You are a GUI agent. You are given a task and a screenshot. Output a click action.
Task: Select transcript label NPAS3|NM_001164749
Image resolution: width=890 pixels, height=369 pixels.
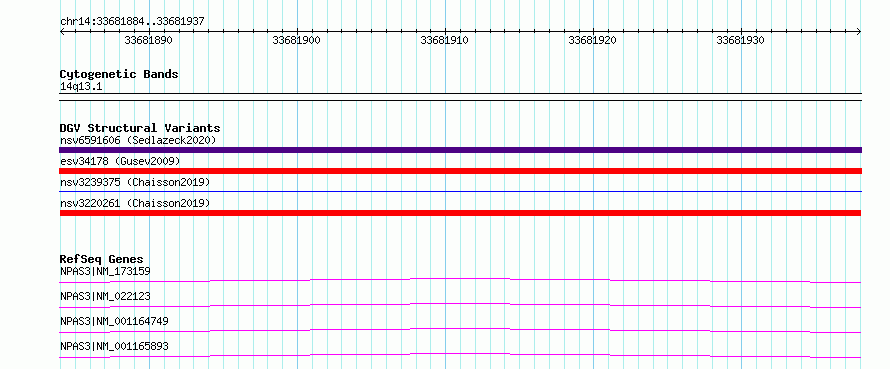tap(114, 321)
